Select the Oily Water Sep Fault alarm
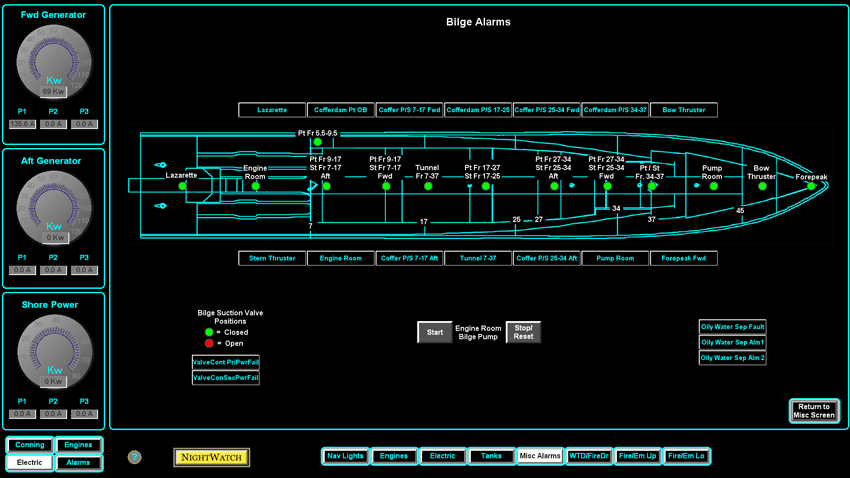The height and width of the screenshot is (478, 850). coord(732,327)
